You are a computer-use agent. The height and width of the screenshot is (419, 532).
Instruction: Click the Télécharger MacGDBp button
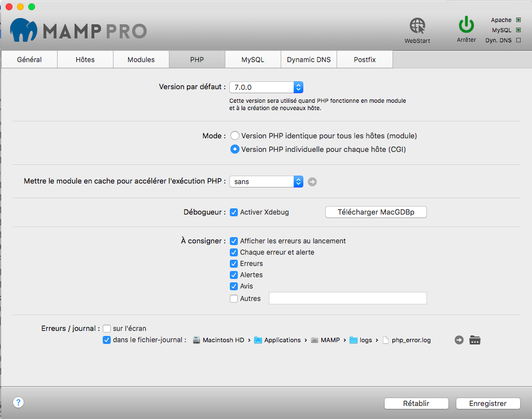point(376,212)
